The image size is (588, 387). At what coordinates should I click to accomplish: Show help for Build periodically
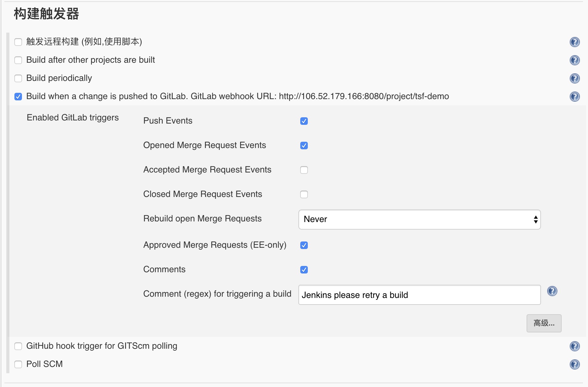[x=575, y=78]
